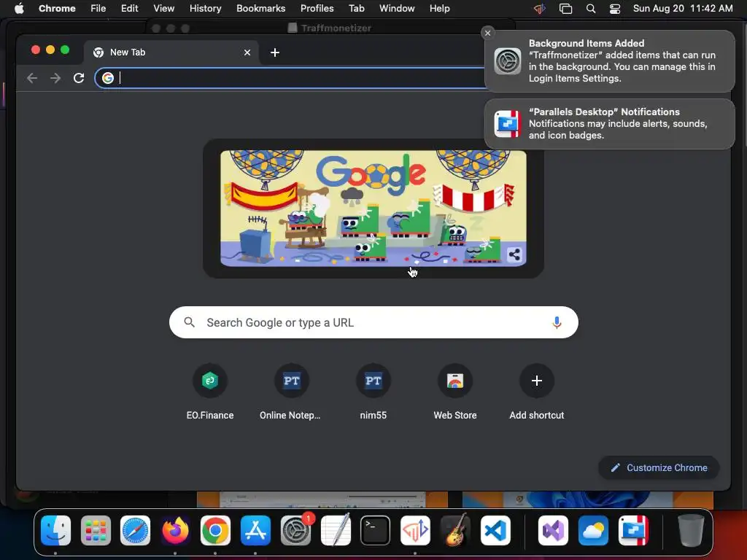
Task: Open the Bookmarks menu
Action: pyautogui.click(x=261, y=8)
